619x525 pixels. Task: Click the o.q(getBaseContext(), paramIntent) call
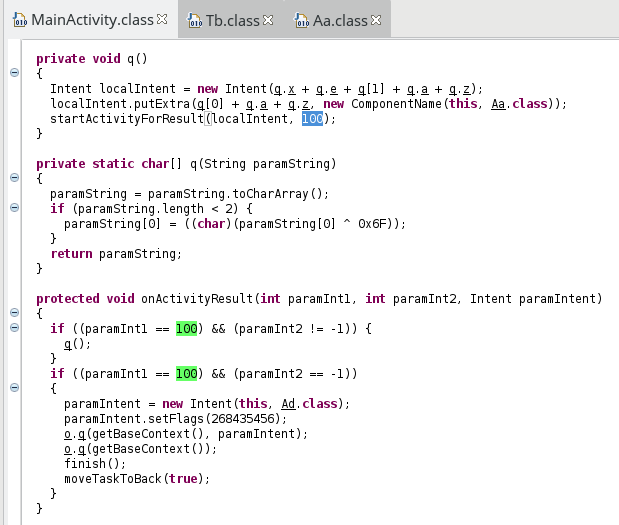click(186, 434)
